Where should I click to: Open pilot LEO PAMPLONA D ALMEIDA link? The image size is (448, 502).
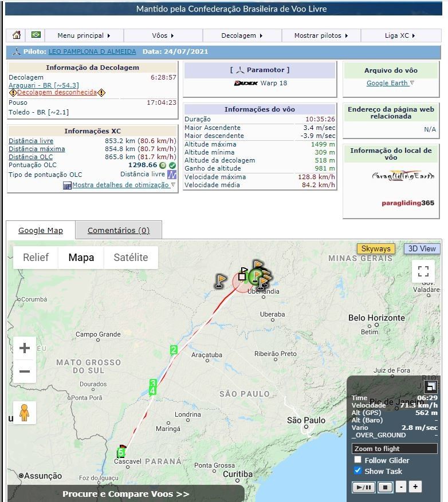[92, 52]
